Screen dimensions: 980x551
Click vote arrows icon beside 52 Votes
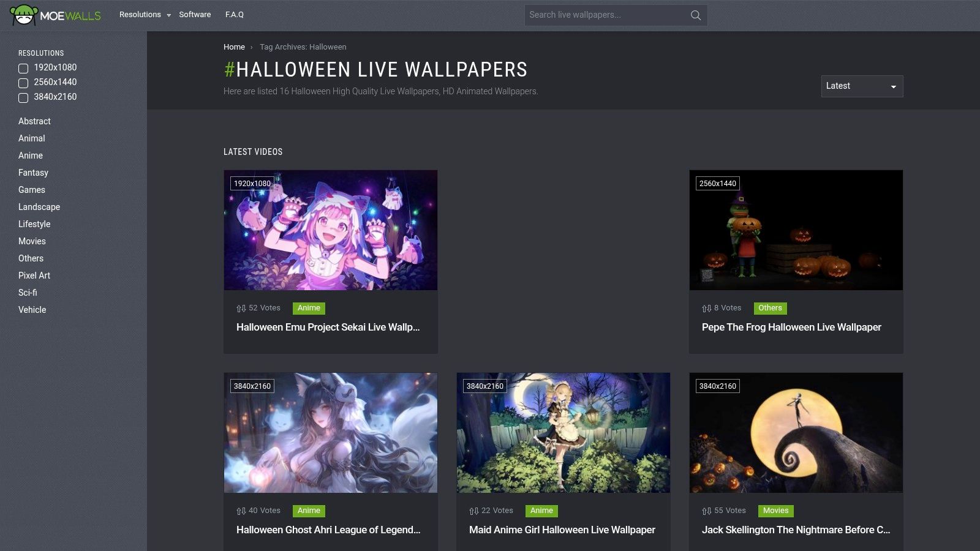(x=241, y=309)
